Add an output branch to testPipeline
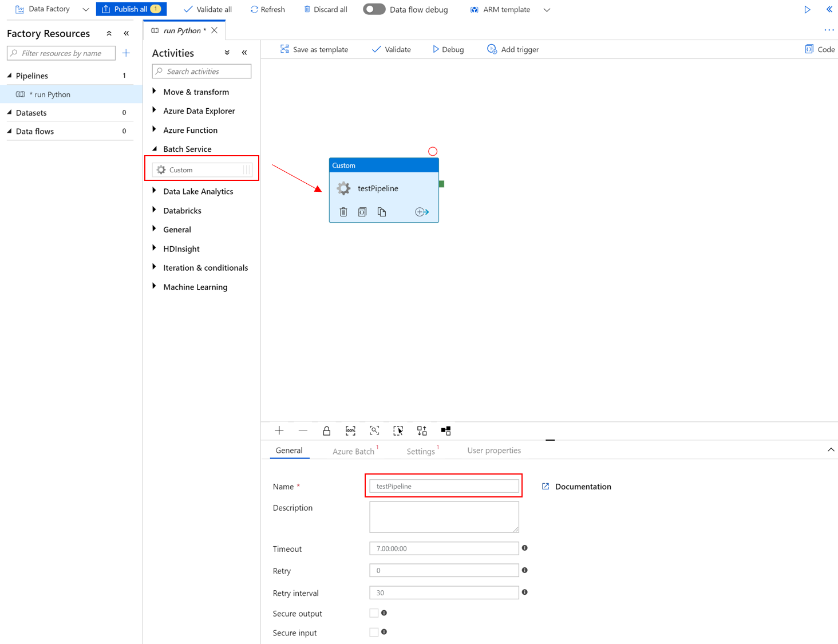838x644 pixels. [422, 212]
